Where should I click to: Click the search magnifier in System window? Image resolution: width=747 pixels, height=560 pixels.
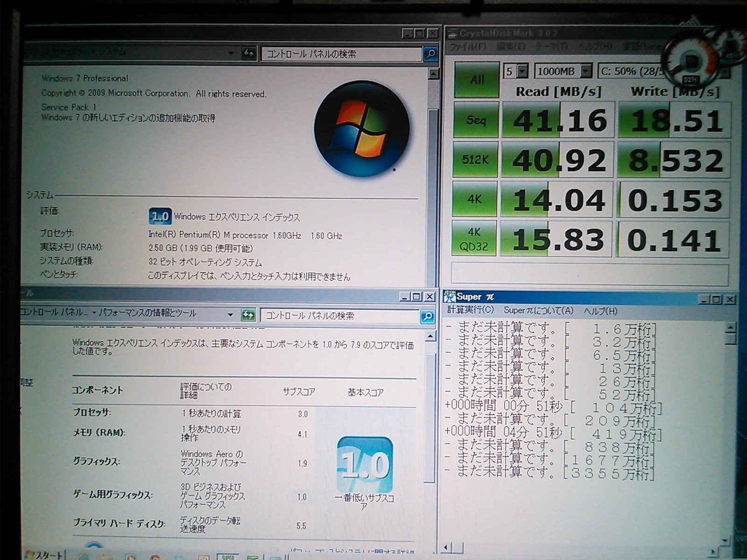(430, 54)
